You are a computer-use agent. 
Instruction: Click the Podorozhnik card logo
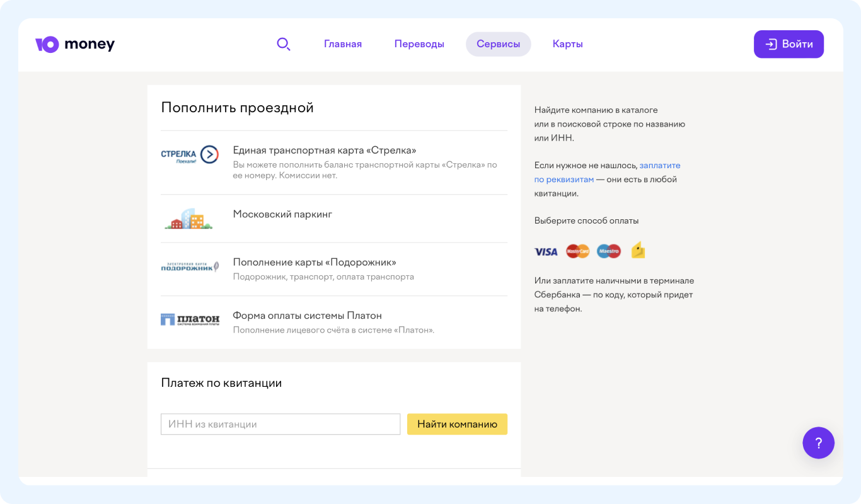(190, 266)
